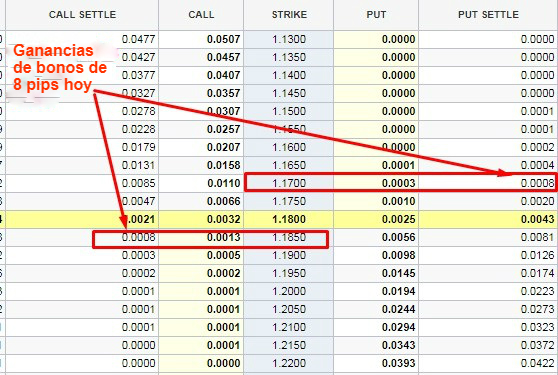558x375 pixels.
Task: Click the PUT column header
Action: point(376,15)
